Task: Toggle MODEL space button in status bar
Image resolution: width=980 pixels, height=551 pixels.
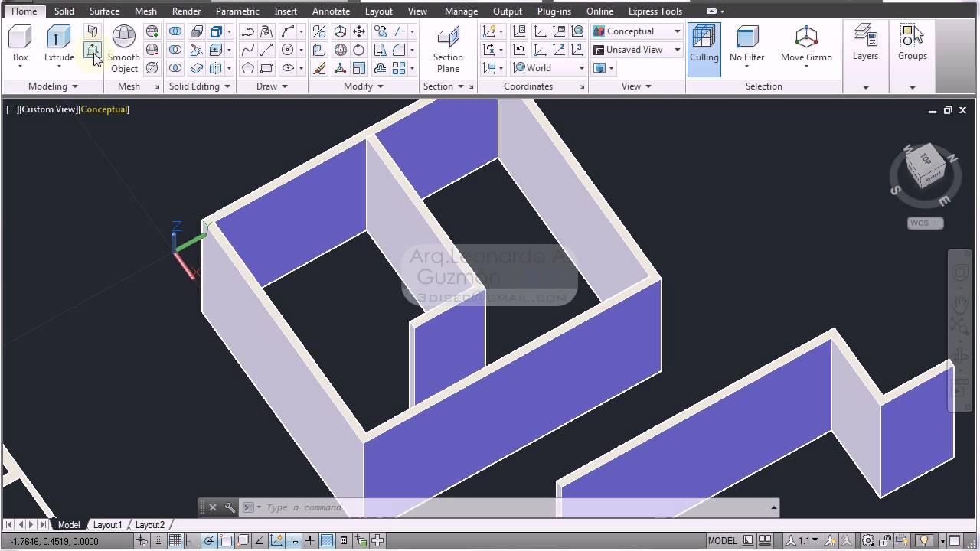Action: point(722,540)
